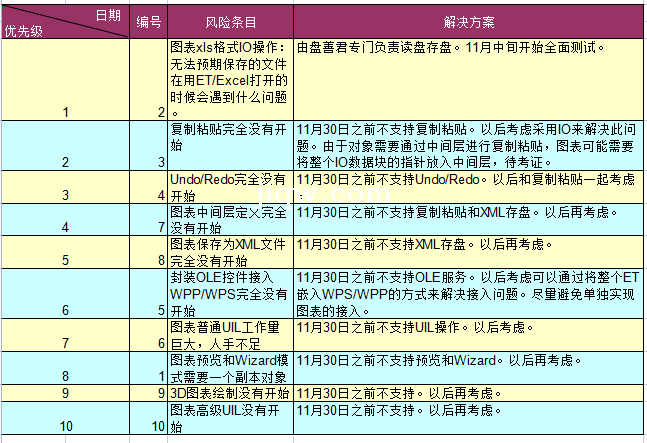The image size is (647, 443).
Task: Click the "解决方案" header cell
Action: pos(468,20)
